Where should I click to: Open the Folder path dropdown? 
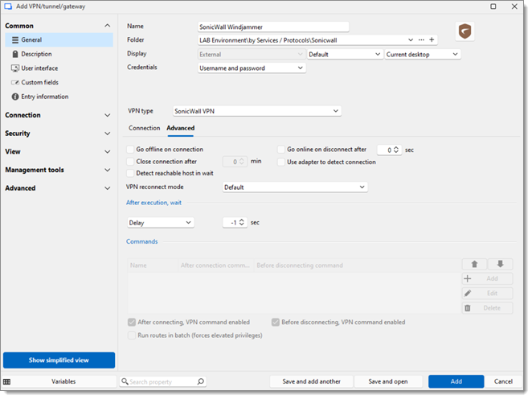tap(411, 39)
